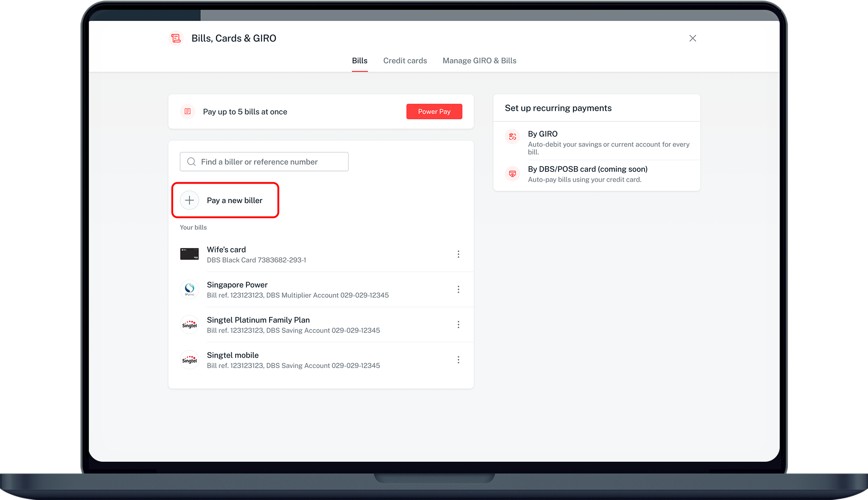The width and height of the screenshot is (868, 500).
Task: Open the Manage GIRO & Bills tab
Action: coord(479,61)
